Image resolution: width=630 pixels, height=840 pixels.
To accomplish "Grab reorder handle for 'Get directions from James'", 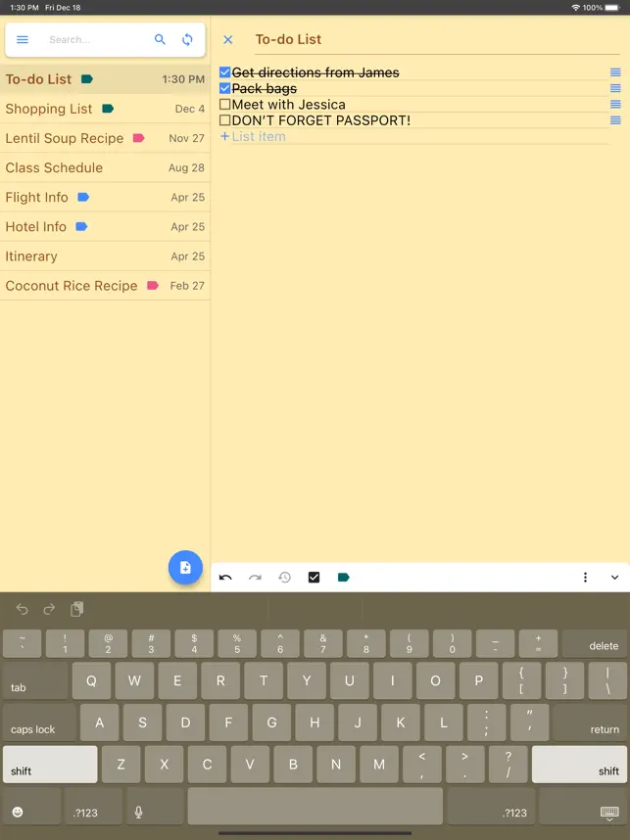I will pos(615,72).
